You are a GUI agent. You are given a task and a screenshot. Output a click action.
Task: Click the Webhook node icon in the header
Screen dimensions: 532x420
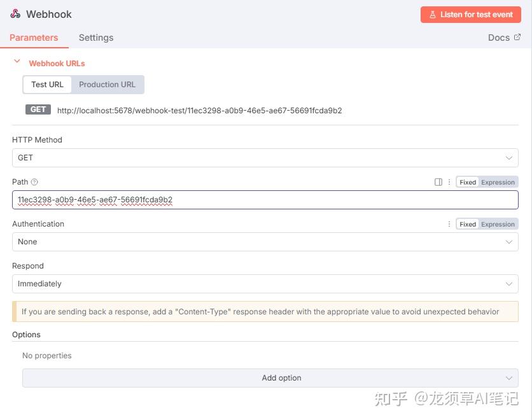[15, 13]
